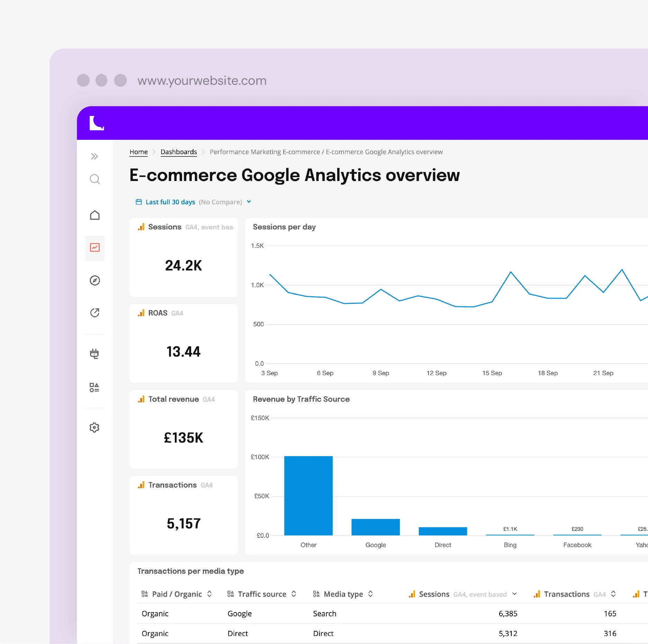The image size is (648, 644).
Task: Click the analytics icon beside Sessions column header
Action: point(412,594)
